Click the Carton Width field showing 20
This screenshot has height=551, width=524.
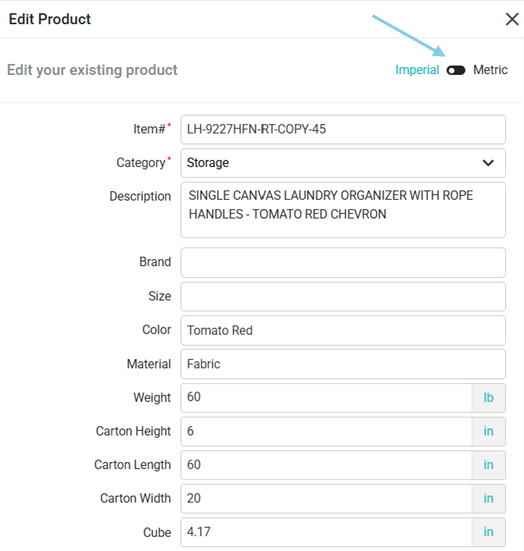click(x=326, y=499)
